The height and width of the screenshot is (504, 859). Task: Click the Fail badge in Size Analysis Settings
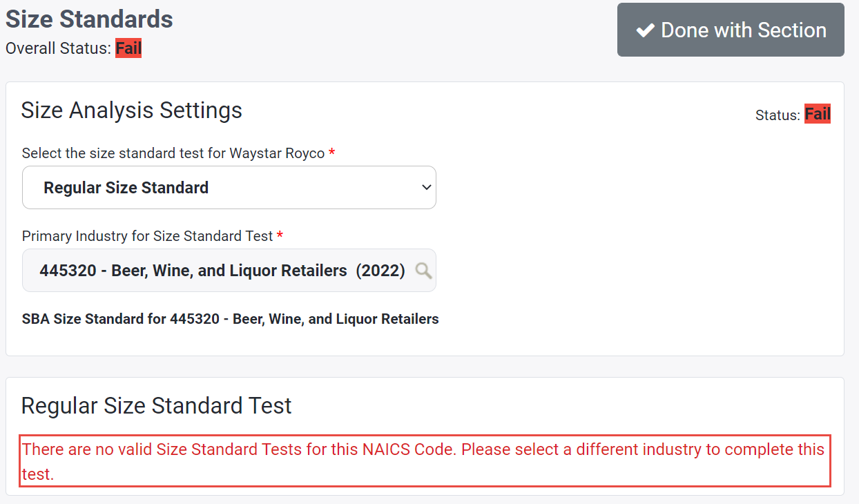(x=818, y=115)
